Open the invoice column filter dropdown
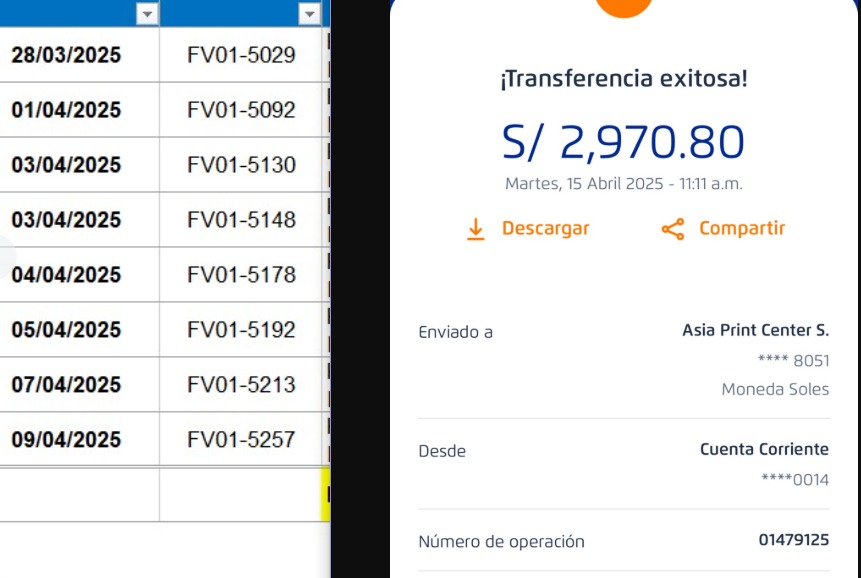The width and height of the screenshot is (861, 578). (x=309, y=14)
